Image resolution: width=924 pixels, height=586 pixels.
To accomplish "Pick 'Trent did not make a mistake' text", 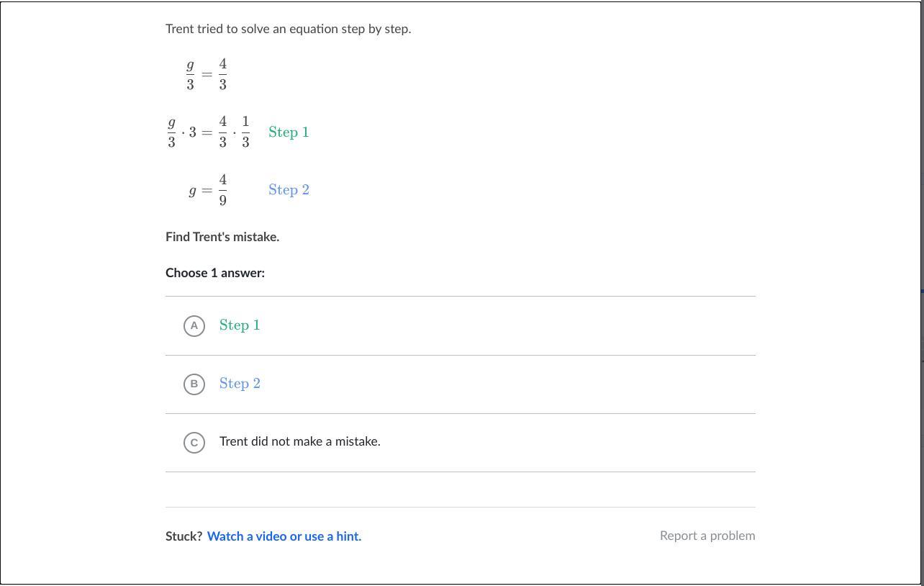I will point(299,441).
